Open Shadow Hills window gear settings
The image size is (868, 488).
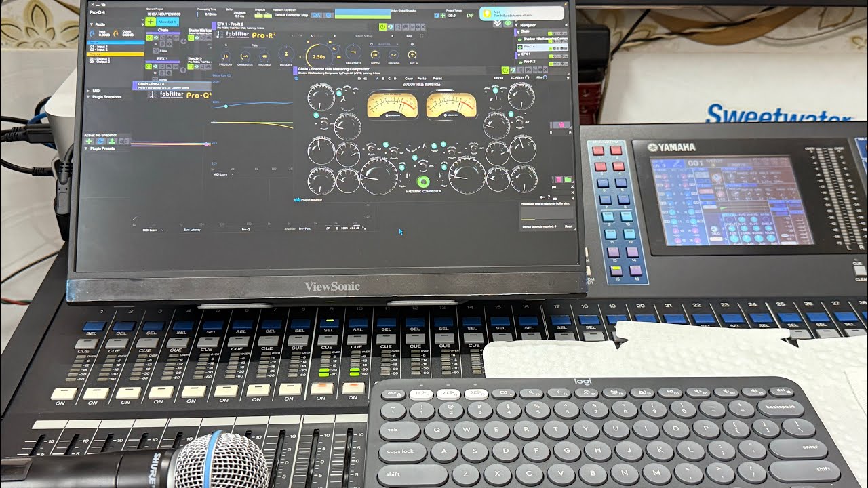(540, 70)
